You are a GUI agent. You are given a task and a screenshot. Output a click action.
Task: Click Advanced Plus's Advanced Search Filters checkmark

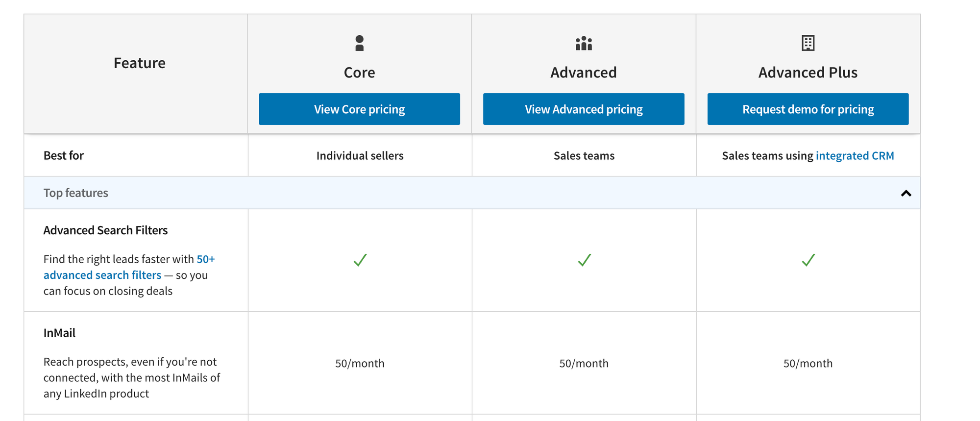(808, 260)
